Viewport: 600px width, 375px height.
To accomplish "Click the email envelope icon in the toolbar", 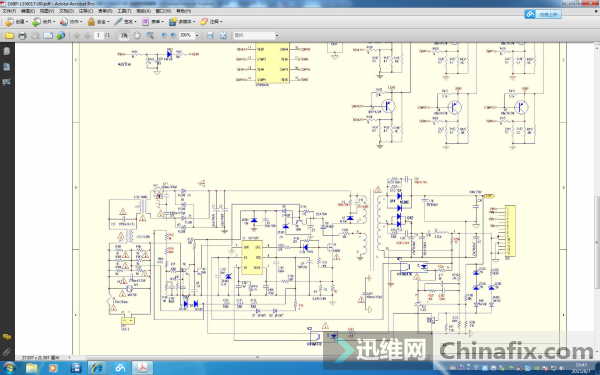I will point(48,36).
